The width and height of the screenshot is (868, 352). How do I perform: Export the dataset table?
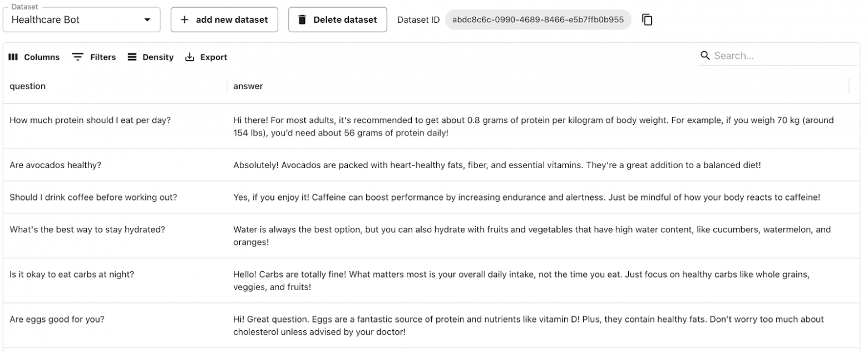coord(206,57)
